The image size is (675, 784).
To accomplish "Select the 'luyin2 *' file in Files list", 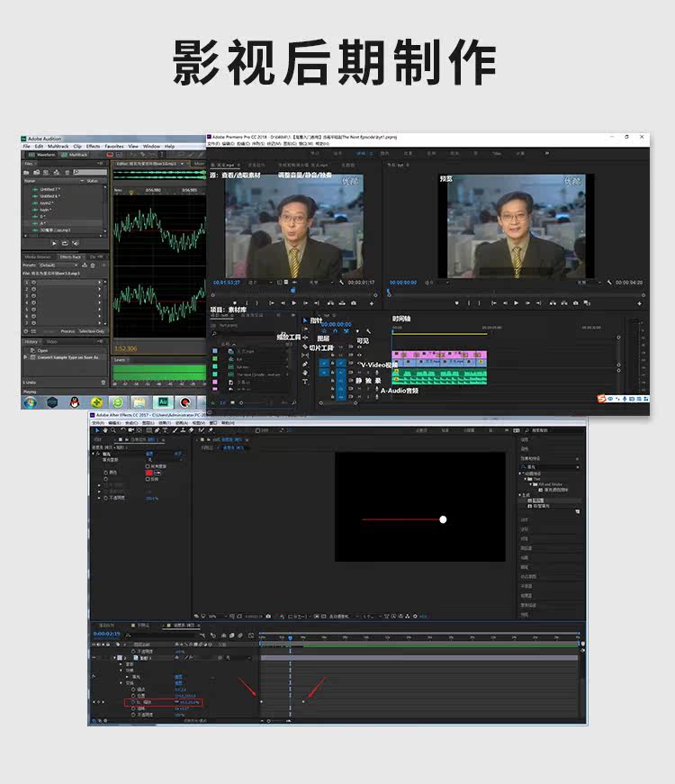I will [46, 203].
